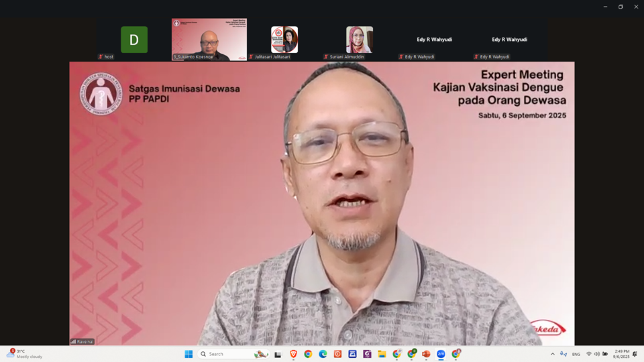Screen dimensions: 644x362
Task: Open PowerPoint from the taskbar
Action: tap(426, 354)
